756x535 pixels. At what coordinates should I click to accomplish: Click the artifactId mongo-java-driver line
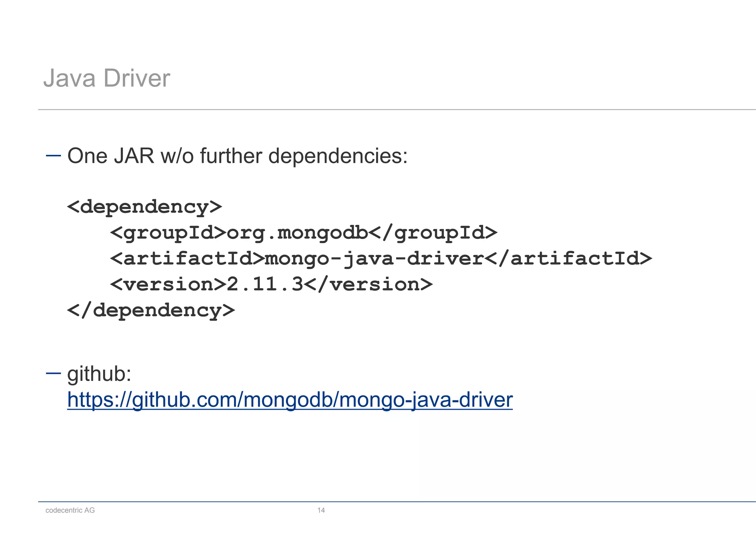click(x=381, y=259)
